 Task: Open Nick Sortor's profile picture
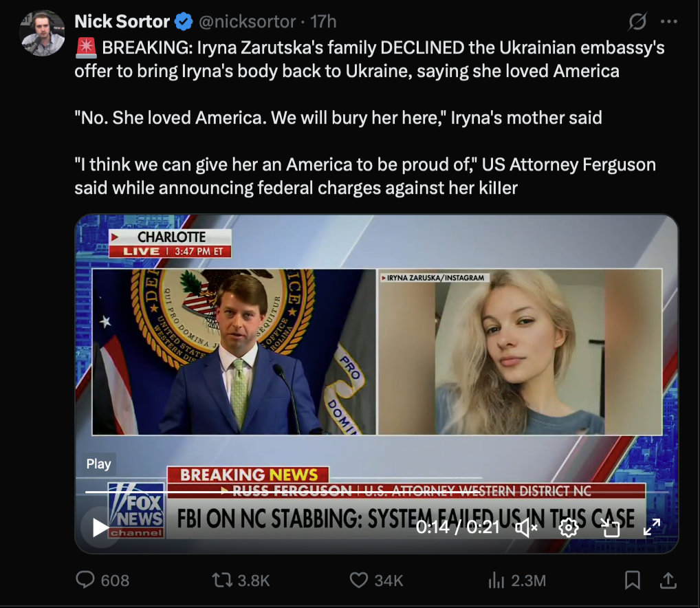pos(43,32)
